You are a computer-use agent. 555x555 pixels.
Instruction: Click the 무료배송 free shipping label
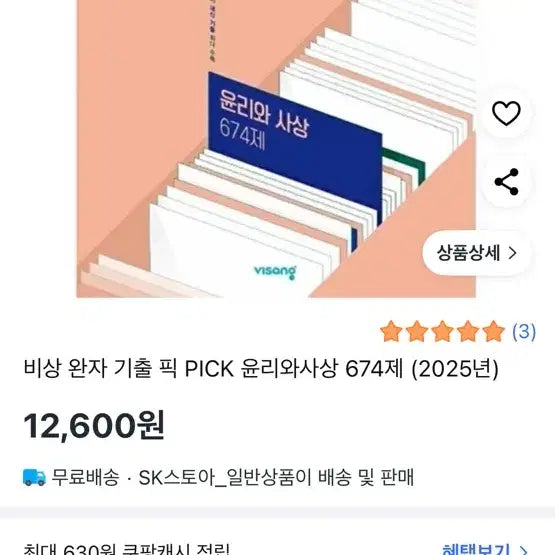tap(85, 477)
